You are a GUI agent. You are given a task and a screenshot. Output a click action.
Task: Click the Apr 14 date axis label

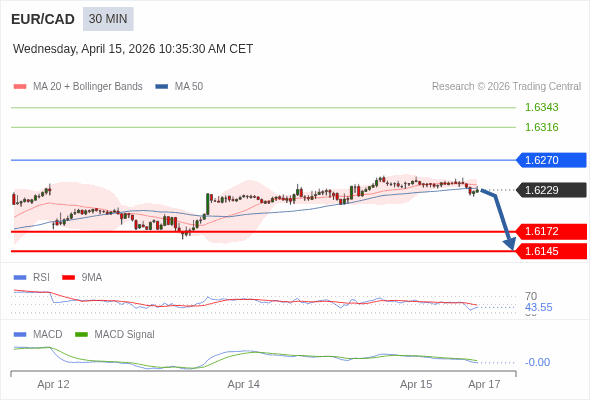243,385
